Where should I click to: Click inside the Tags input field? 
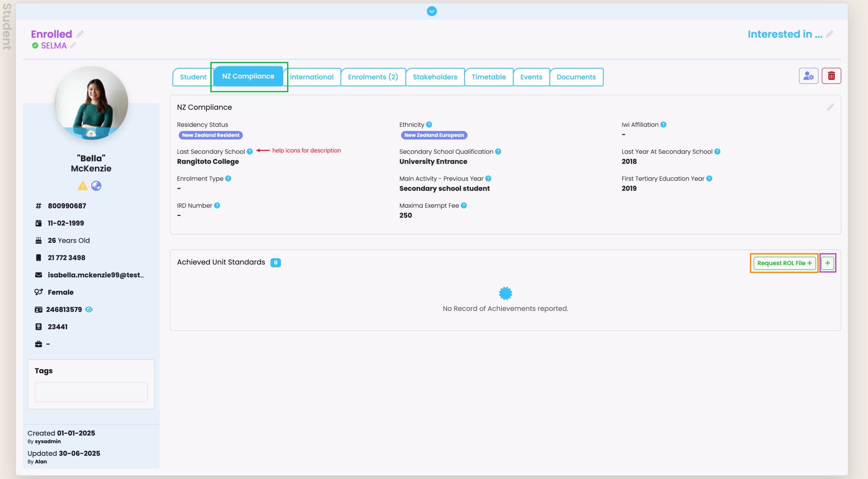91,392
